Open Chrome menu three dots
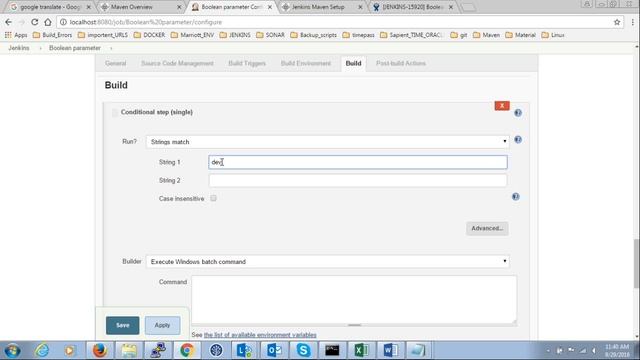The width and height of the screenshot is (640, 360). (x=633, y=22)
